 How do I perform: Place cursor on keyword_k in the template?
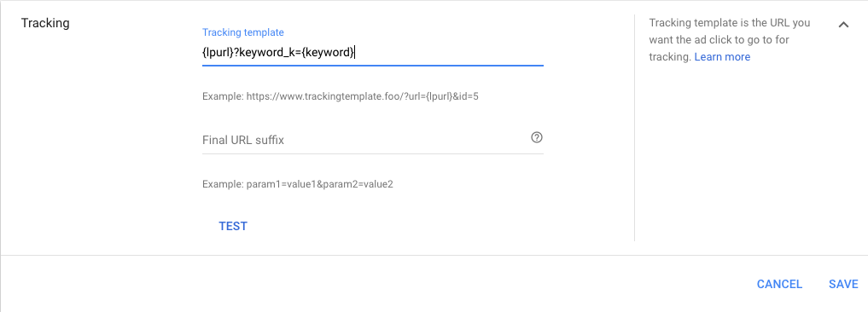[267, 53]
